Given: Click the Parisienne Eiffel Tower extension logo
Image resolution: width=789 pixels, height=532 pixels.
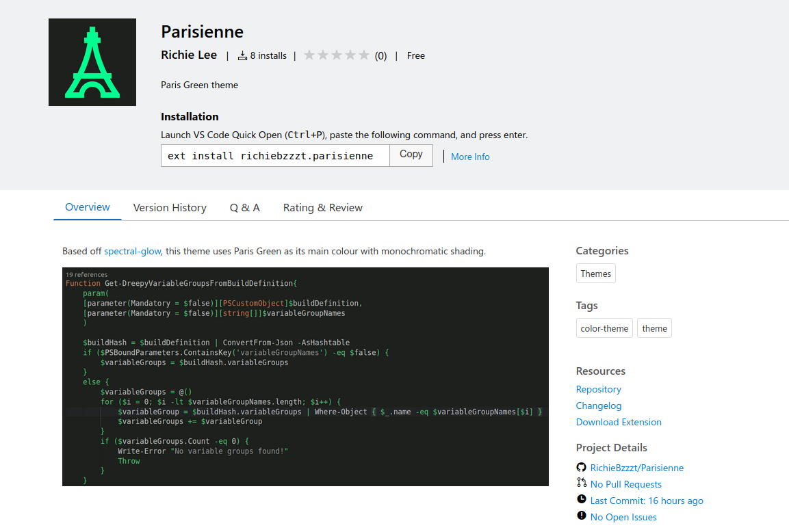Looking at the screenshot, I should click(x=92, y=62).
